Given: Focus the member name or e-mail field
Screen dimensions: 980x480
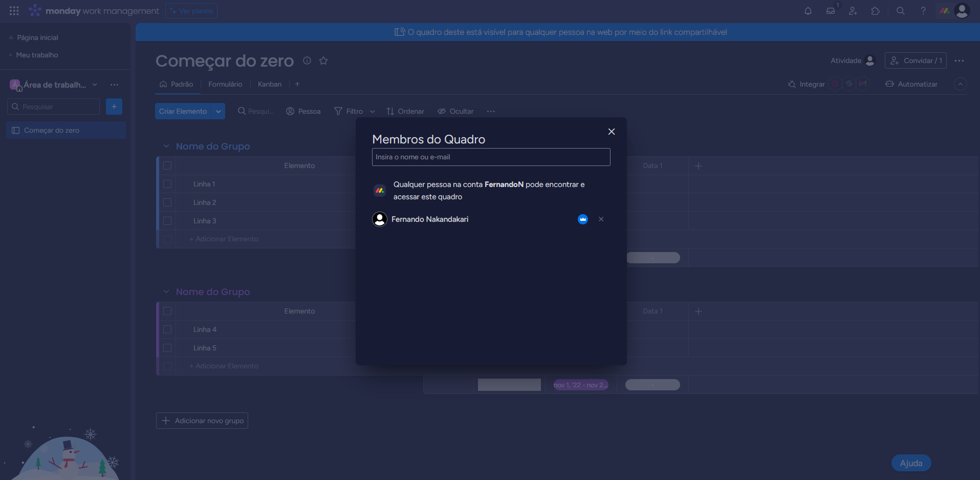Looking at the screenshot, I should tap(491, 157).
